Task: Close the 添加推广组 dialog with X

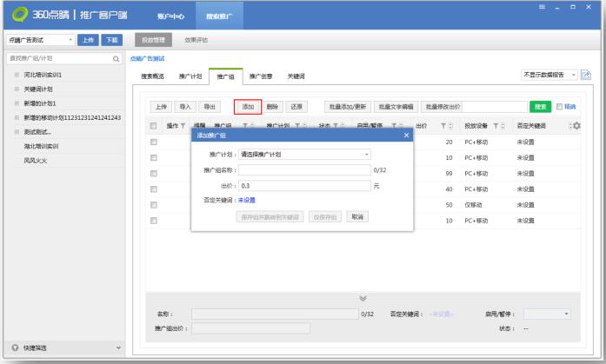Action: tap(407, 135)
